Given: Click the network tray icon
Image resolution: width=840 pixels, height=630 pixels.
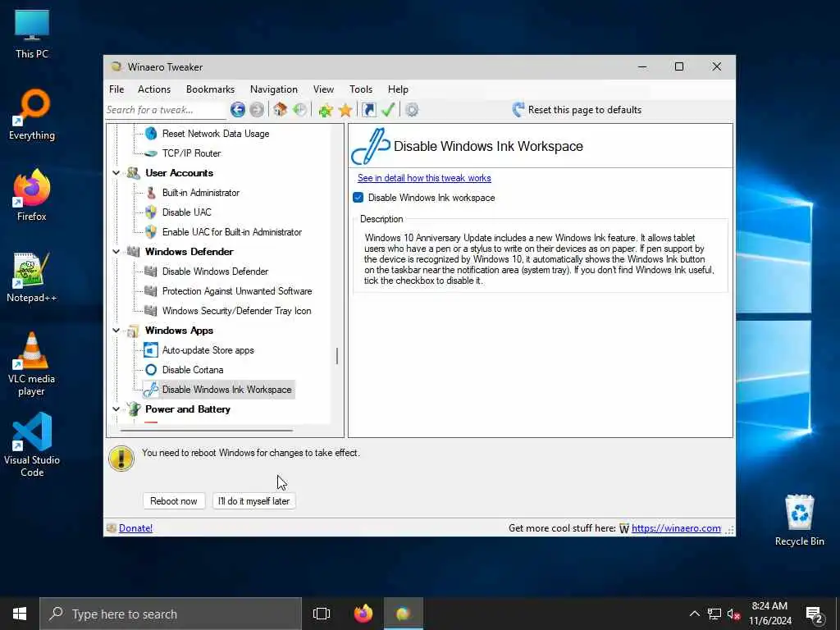Looking at the screenshot, I should pyautogui.click(x=714, y=614).
